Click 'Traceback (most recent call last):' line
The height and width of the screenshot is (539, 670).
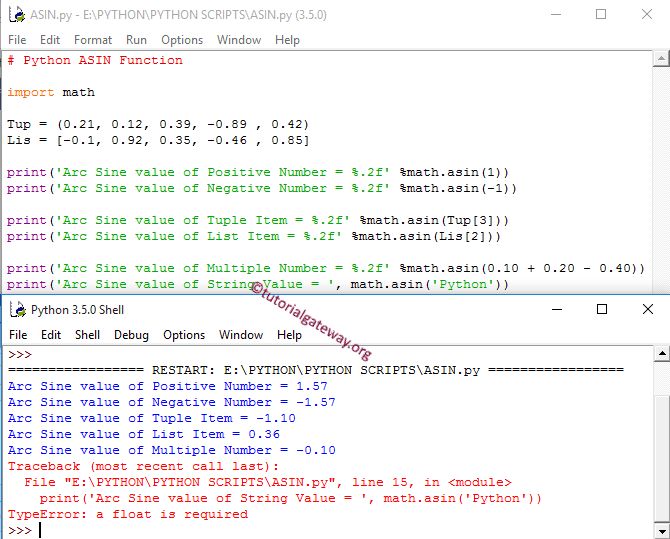tap(143, 466)
